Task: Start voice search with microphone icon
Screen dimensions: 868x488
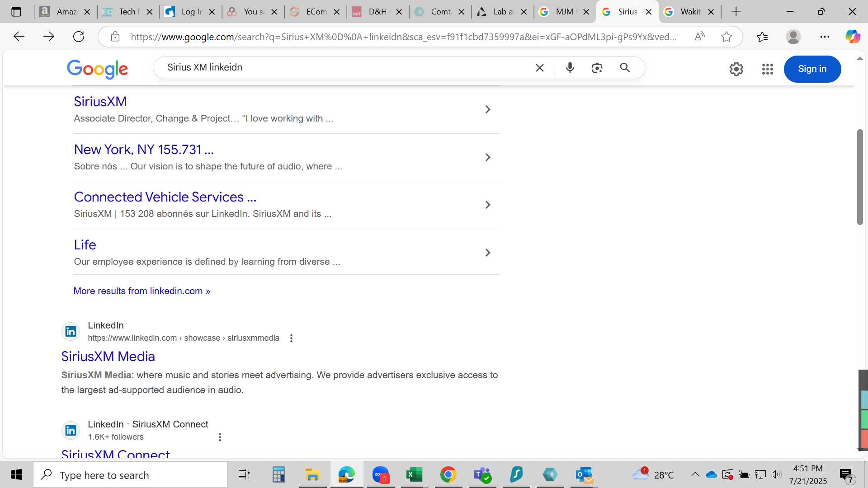Action: [570, 68]
